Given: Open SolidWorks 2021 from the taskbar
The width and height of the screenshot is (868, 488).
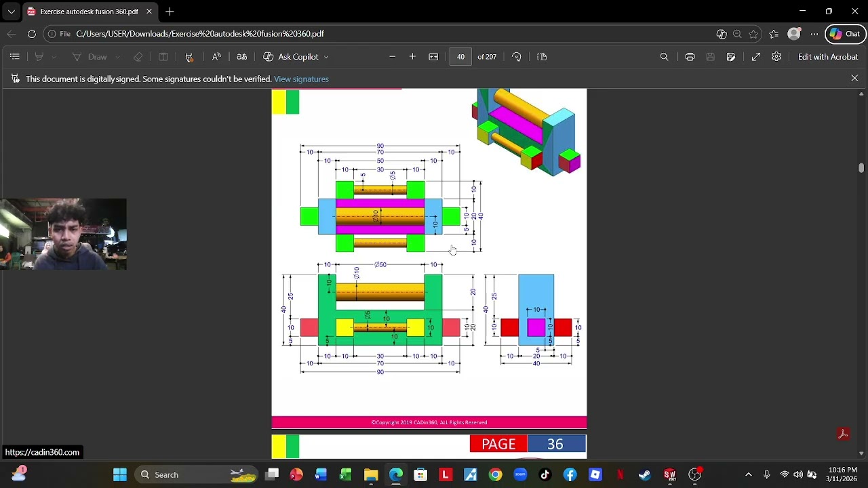Looking at the screenshot, I should click(670, 474).
